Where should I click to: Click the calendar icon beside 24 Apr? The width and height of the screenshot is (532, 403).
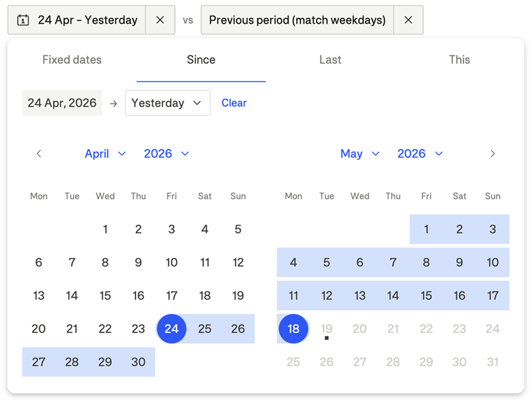pyautogui.click(x=23, y=20)
